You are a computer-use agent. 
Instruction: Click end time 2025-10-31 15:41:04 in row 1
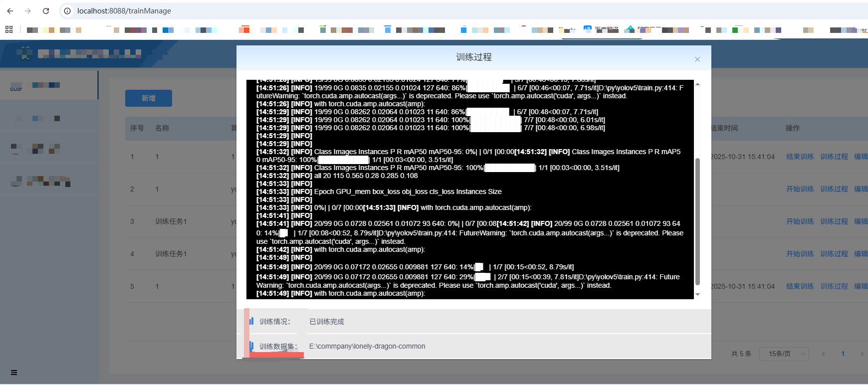click(x=743, y=157)
